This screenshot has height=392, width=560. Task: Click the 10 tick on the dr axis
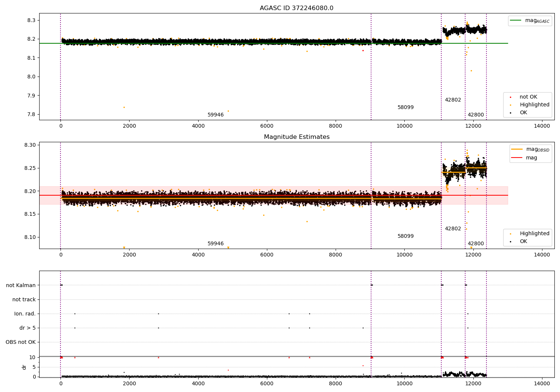(x=32, y=358)
